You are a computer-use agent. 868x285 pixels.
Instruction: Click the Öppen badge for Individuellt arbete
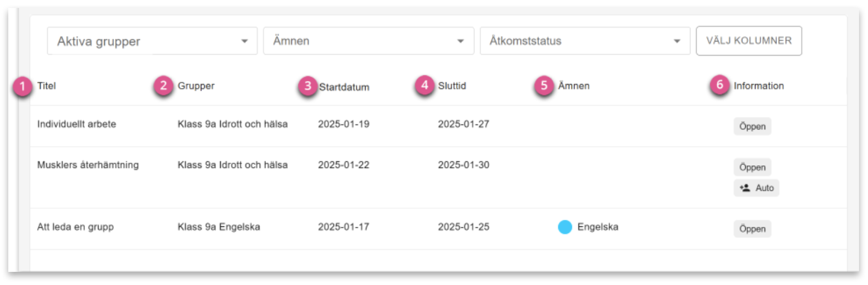(752, 126)
